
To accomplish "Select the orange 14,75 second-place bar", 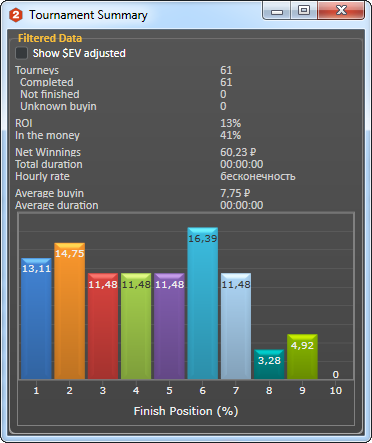I will click(x=70, y=311).
